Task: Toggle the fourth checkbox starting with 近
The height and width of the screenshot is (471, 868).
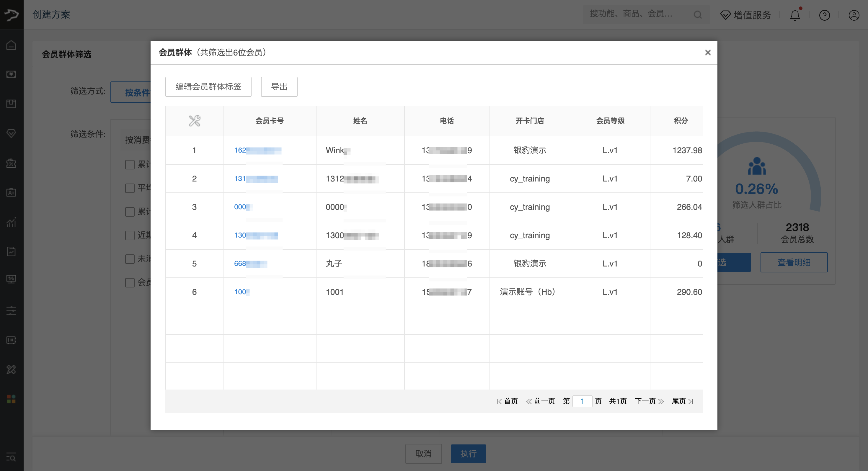Action: click(x=130, y=235)
